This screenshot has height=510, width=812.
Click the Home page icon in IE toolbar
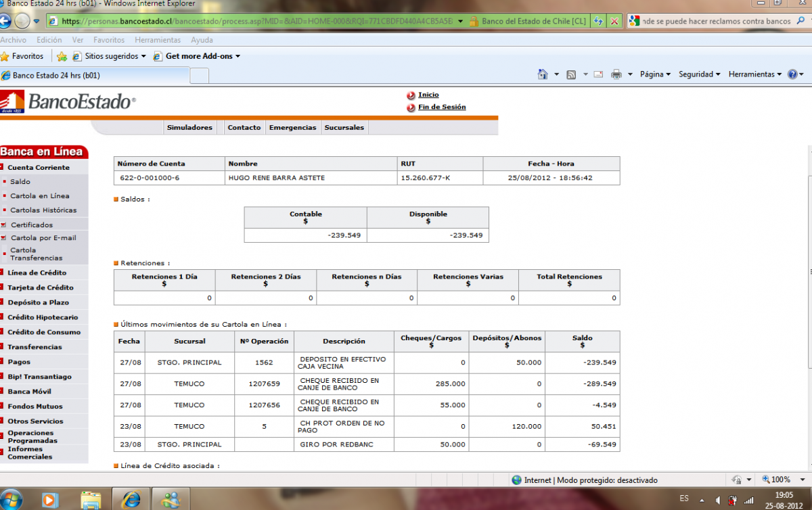543,74
